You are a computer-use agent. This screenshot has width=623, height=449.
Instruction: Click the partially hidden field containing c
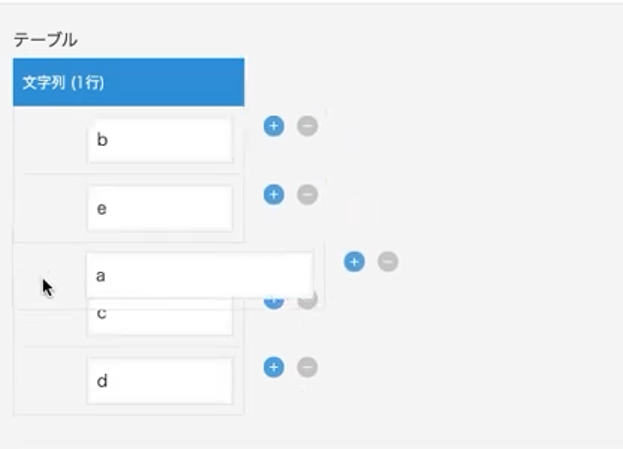(x=160, y=317)
